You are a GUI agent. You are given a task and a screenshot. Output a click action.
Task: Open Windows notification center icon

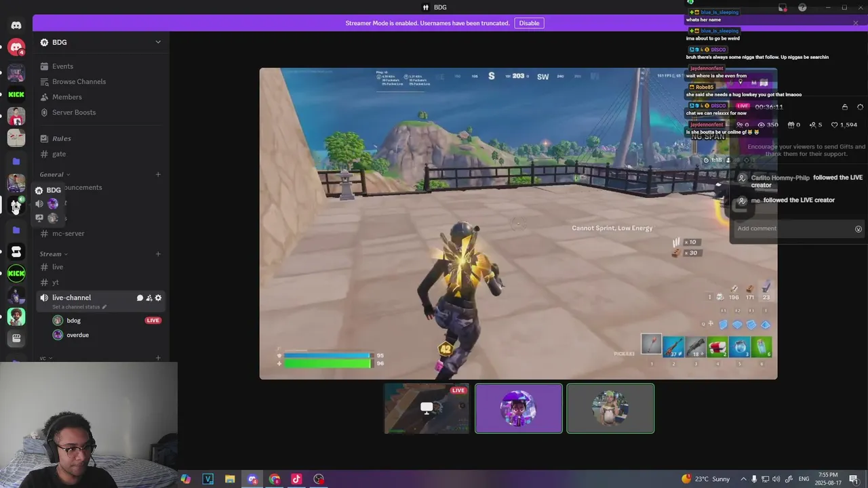(854, 479)
